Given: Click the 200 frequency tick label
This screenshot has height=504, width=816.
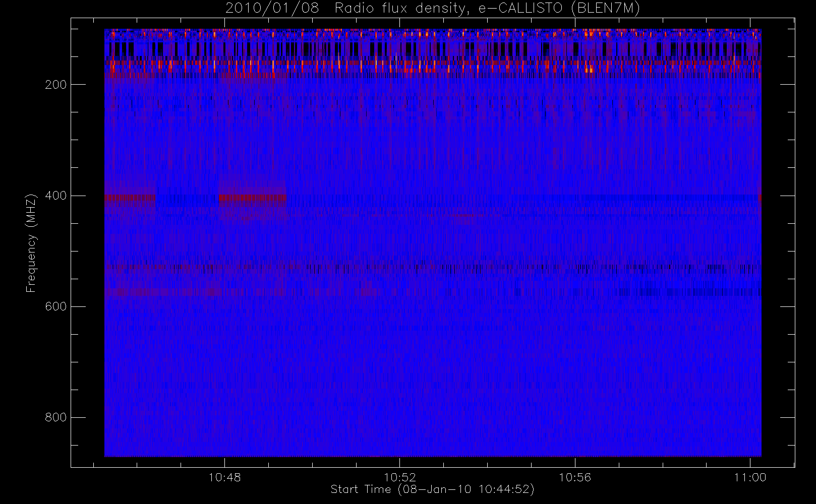Looking at the screenshot, I should click(55, 85).
